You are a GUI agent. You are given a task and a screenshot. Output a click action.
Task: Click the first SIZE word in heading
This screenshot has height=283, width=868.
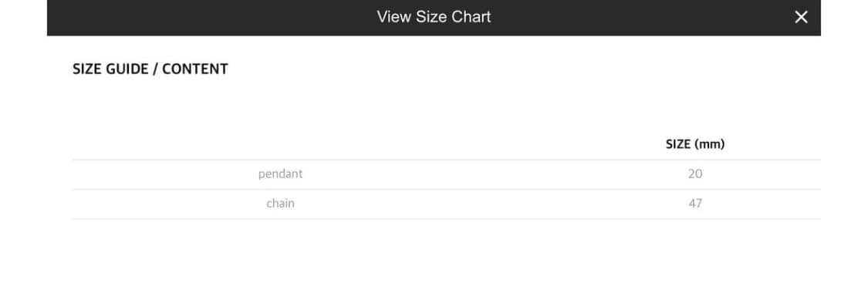(x=87, y=69)
